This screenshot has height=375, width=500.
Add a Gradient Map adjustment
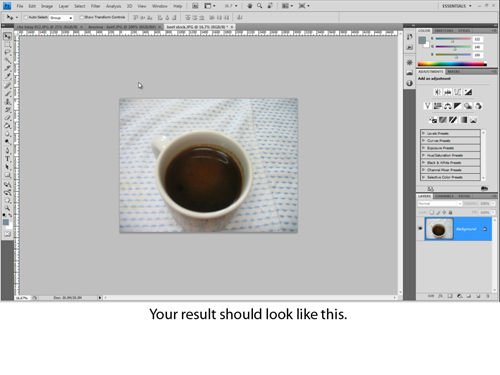463,120
